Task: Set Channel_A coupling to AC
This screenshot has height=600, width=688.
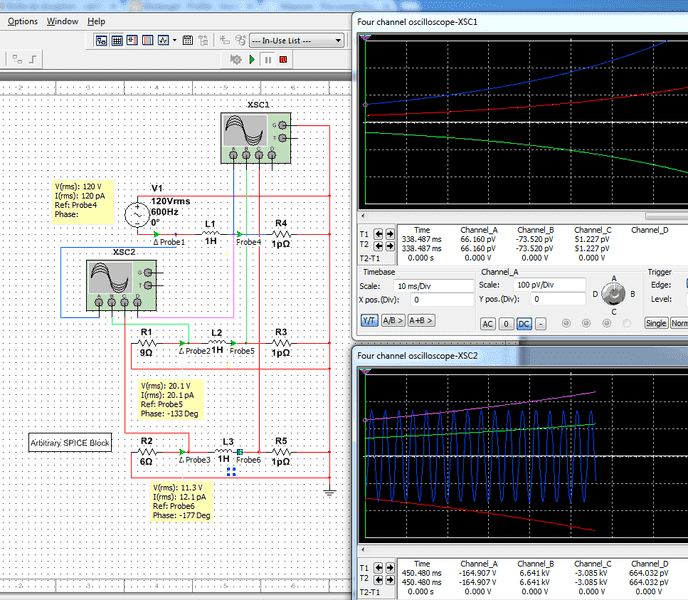Action: [487, 324]
